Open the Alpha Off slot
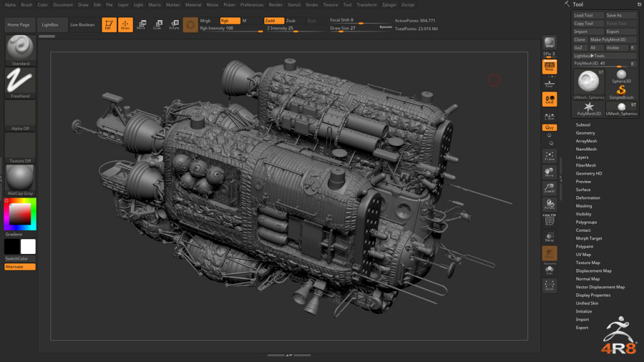The image size is (644, 362). (20, 116)
